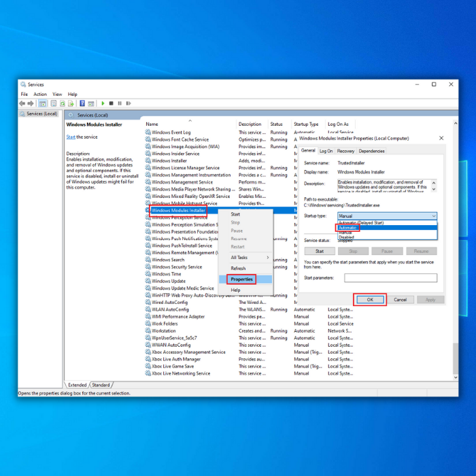
Task: Choose Start in the context menu
Action: click(245, 214)
